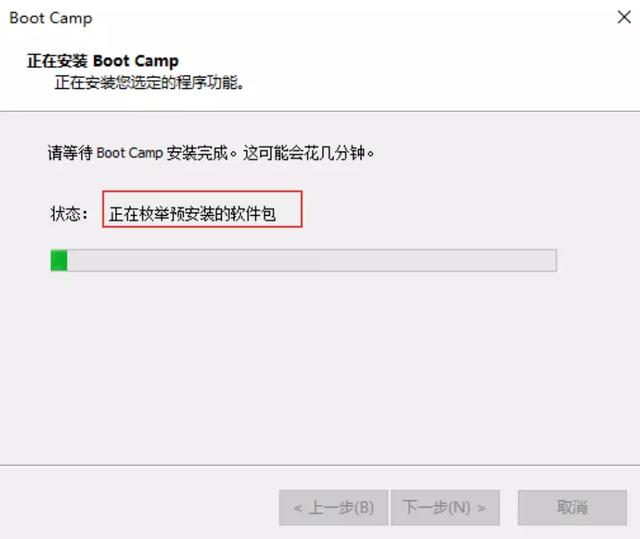640x539 pixels.
Task: Click the separator line above the navigation buttons
Action: [x=320, y=465]
